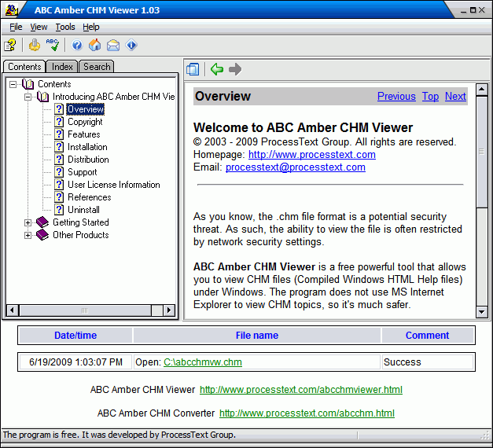
Task: Open the File menu
Action: pyautogui.click(x=16, y=27)
